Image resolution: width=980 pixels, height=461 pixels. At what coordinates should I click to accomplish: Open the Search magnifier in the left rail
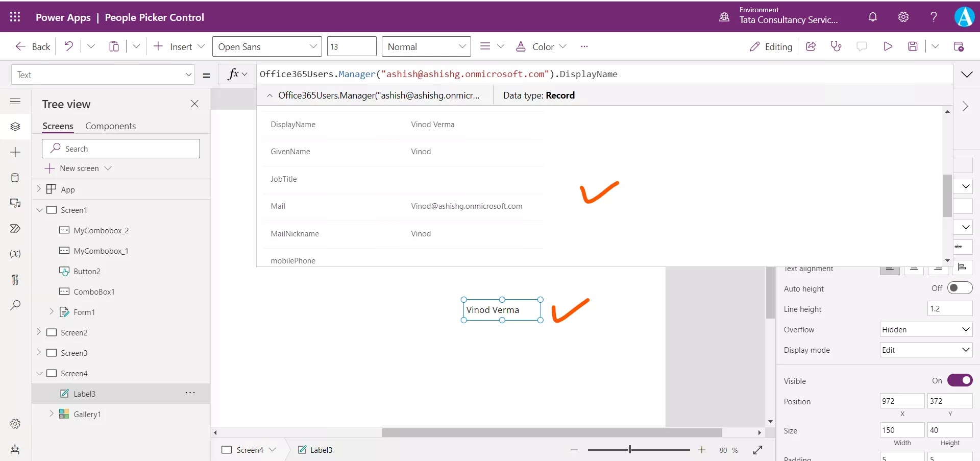point(15,305)
